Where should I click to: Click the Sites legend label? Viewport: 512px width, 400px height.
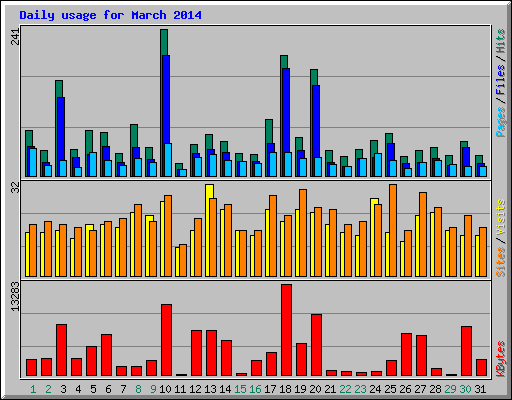point(501,262)
